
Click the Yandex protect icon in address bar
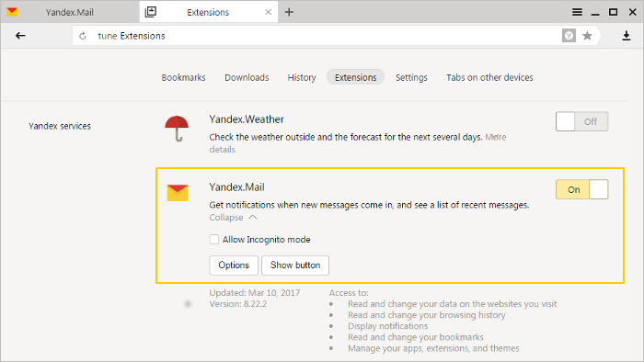(x=569, y=36)
